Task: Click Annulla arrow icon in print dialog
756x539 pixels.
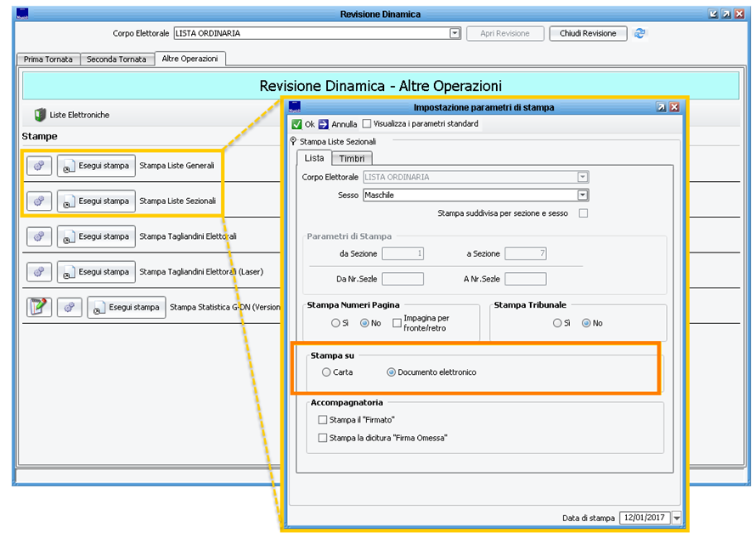Action: (x=324, y=124)
